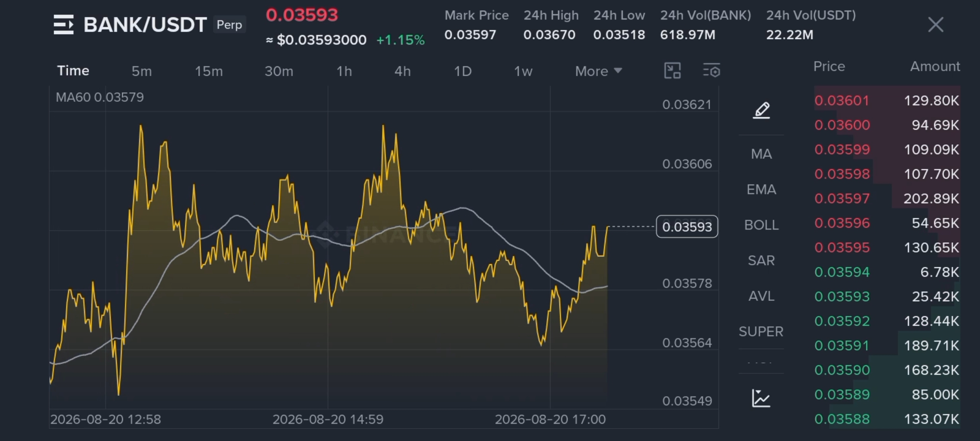Click the MA60 0.03579 label

[x=100, y=97]
